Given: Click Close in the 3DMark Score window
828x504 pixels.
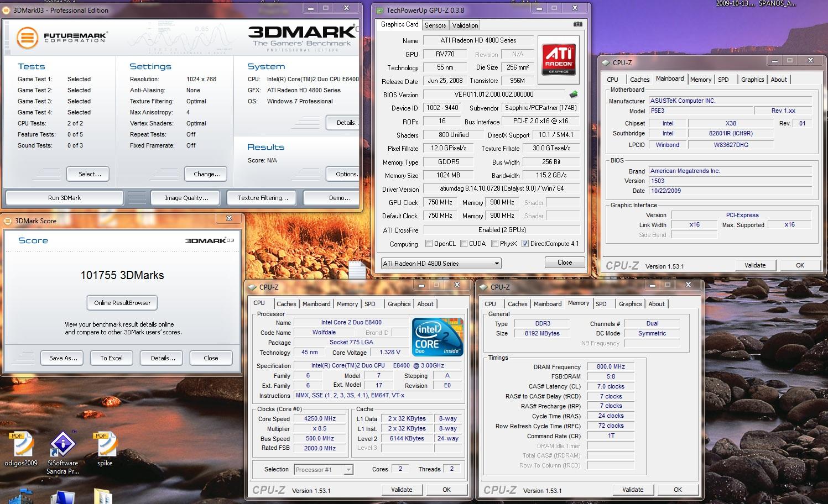Looking at the screenshot, I should [x=211, y=358].
